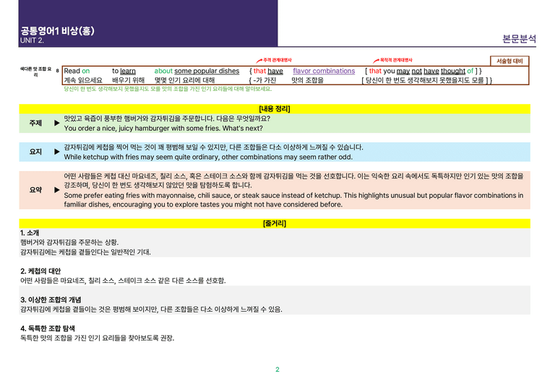This screenshot has width=555, height=392.
Task: Click the 요약 label
Action: coord(35,190)
